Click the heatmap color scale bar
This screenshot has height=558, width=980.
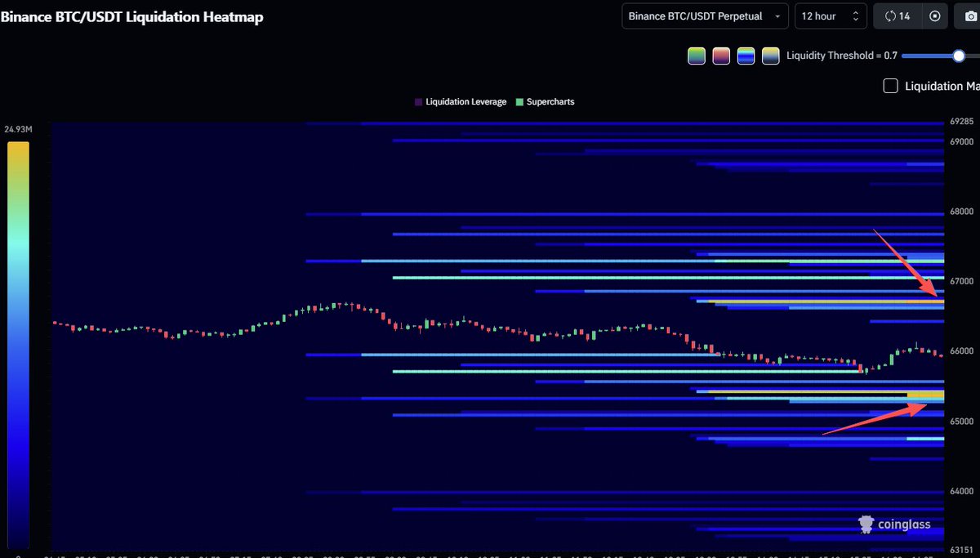[x=18, y=344]
